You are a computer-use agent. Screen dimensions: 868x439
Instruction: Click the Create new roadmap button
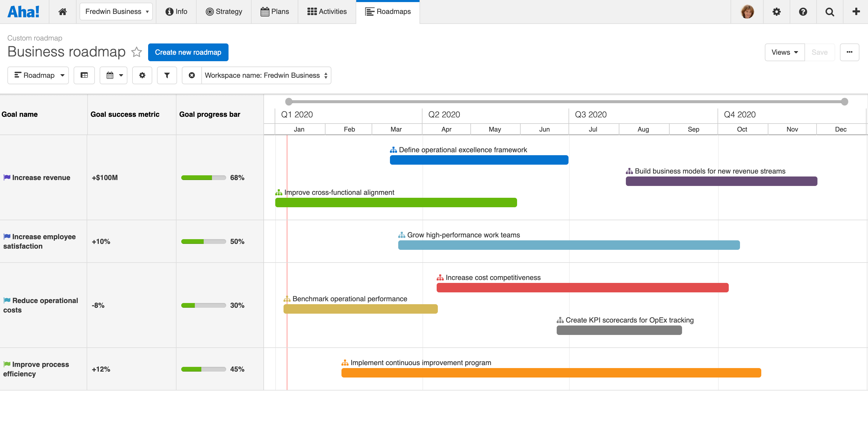[x=188, y=52]
